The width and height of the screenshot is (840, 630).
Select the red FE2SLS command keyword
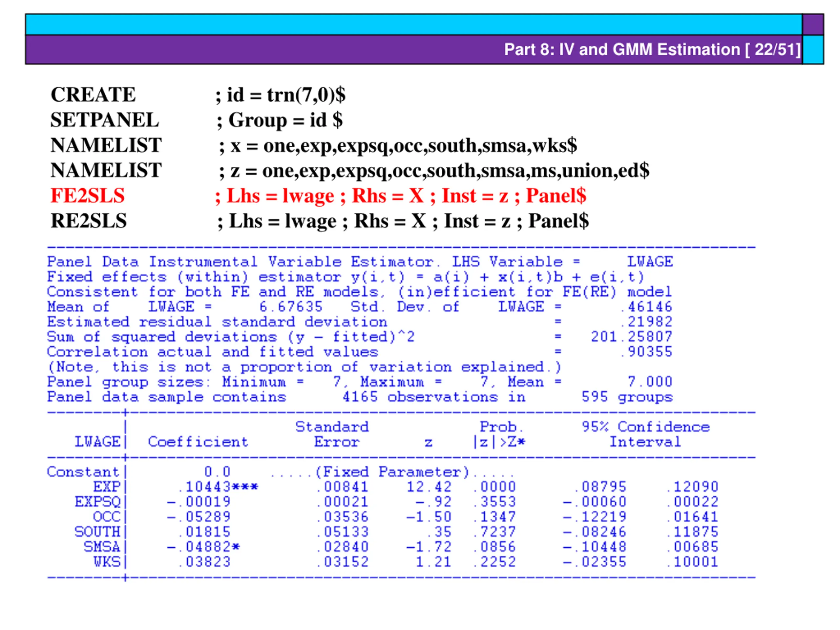88,196
